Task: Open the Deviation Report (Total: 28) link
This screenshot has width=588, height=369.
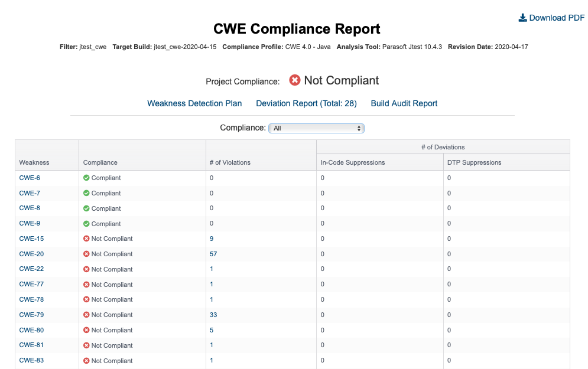Action: coord(306,103)
